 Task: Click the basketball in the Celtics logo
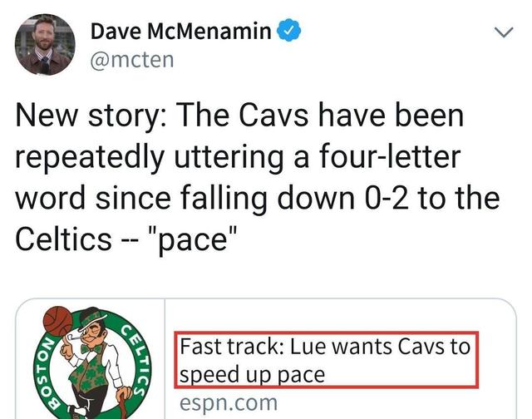click(57, 322)
